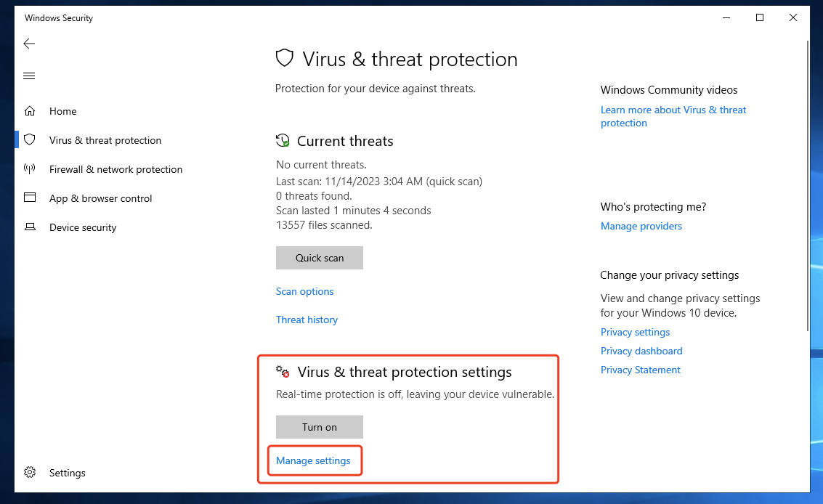Viewport: 823px width, 504px height.
Task: Open Privacy dashboard link
Action: [x=641, y=351]
